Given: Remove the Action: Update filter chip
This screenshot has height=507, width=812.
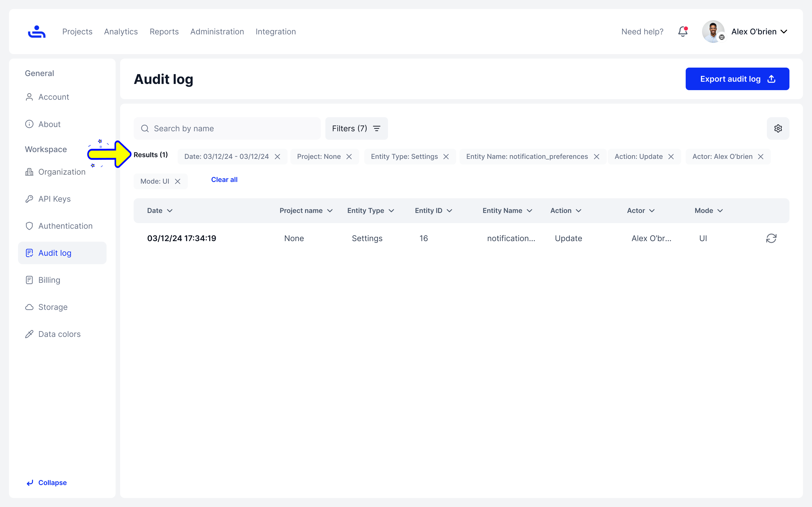Looking at the screenshot, I should [x=671, y=157].
